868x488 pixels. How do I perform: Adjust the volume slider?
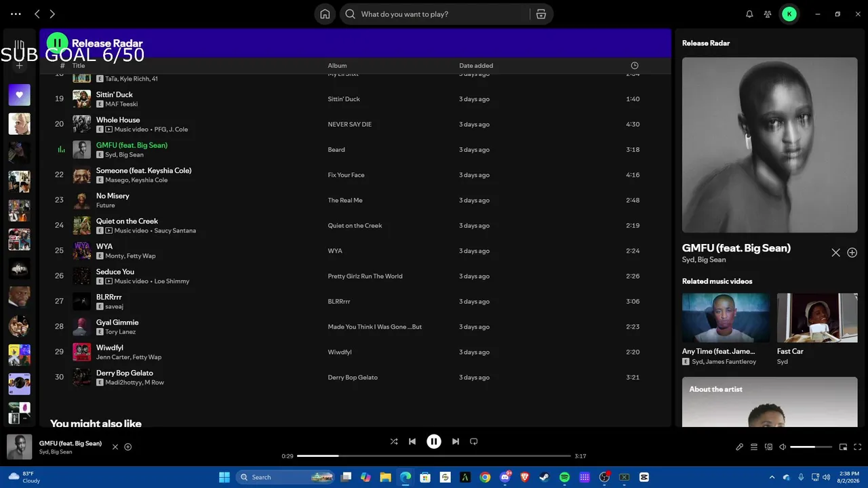point(811,447)
